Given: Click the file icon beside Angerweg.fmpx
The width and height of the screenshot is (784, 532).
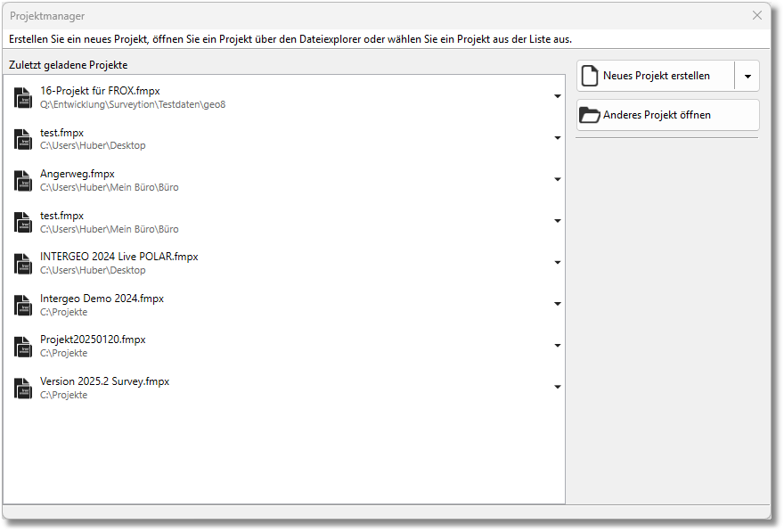Looking at the screenshot, I should pos(23,180).
